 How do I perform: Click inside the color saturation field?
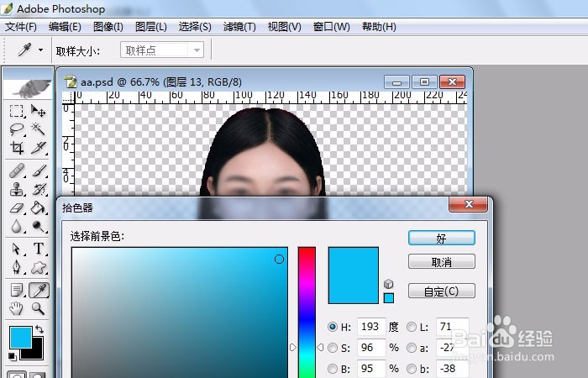coord(180,312)
